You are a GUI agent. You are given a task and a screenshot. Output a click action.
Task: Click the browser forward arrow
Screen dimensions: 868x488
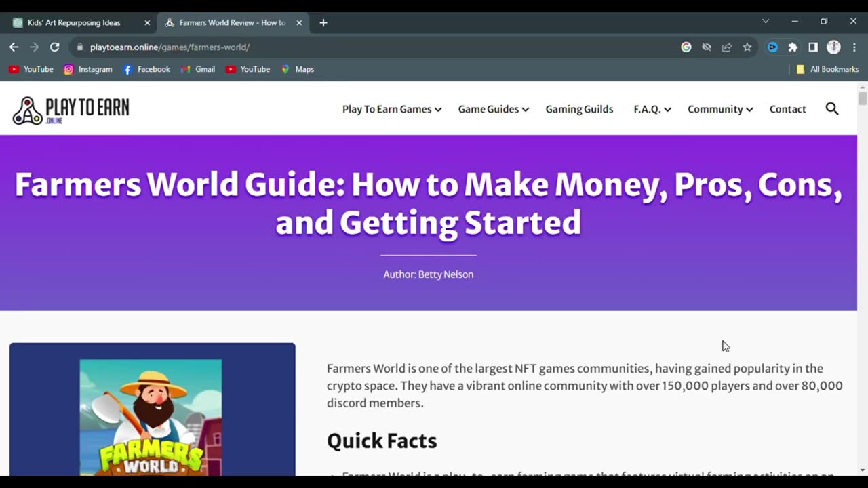(34, 47)
